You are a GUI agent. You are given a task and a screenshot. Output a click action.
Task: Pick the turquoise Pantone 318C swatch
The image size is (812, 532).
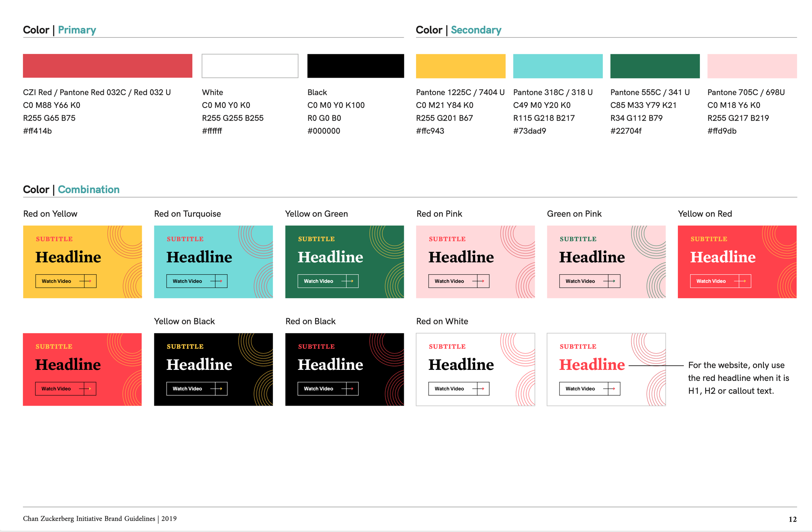tap(558, 66)
